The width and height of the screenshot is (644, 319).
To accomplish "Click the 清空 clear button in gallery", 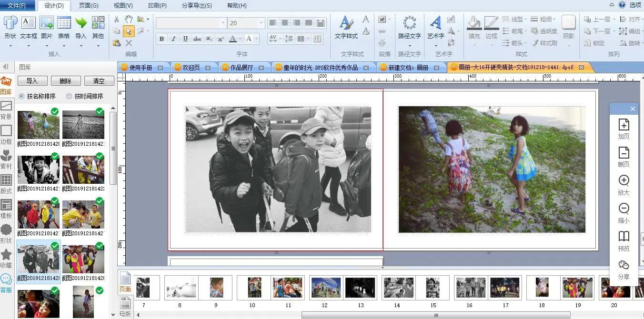I will 99,81.
